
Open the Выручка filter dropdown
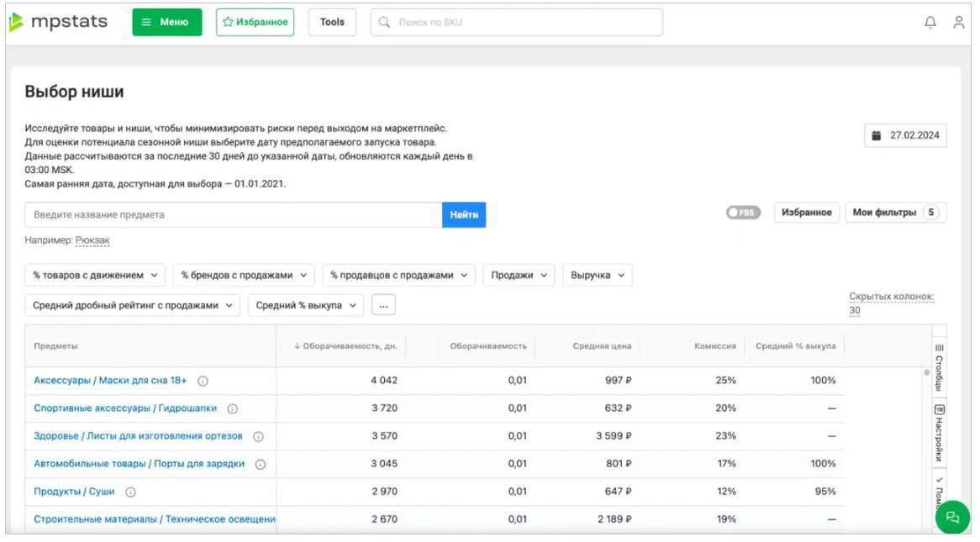click(597, 275)
